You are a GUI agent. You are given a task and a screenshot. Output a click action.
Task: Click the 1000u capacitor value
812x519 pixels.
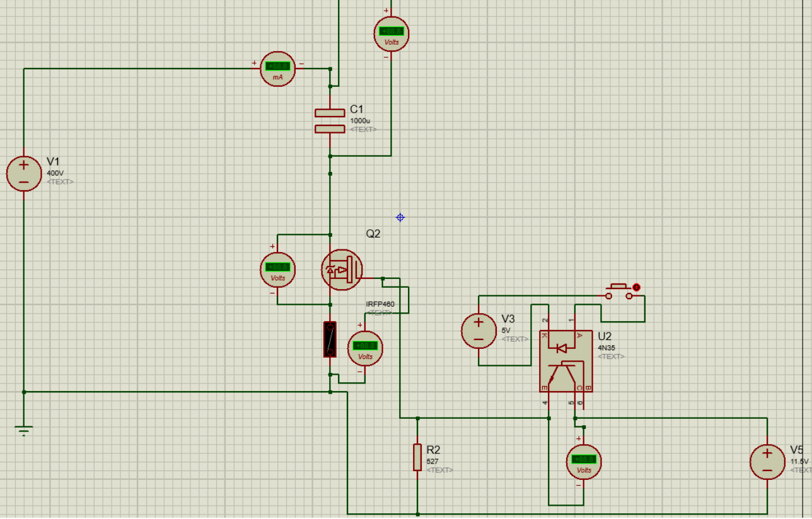point(361,121)
